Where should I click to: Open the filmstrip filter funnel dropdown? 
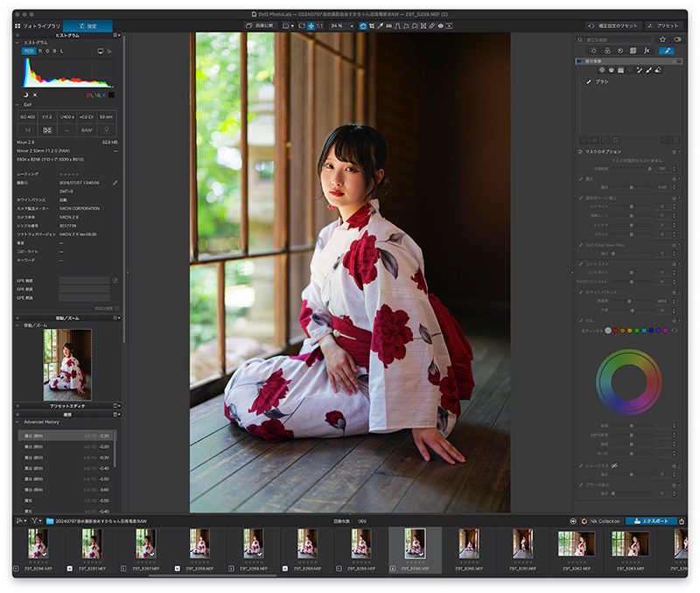[36, 520]
